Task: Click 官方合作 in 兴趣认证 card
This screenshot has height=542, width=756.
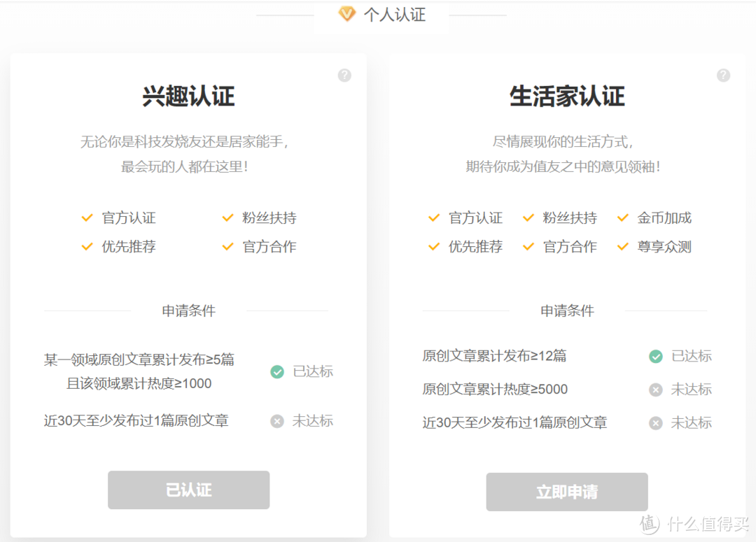Action: (x=269, y=247)
